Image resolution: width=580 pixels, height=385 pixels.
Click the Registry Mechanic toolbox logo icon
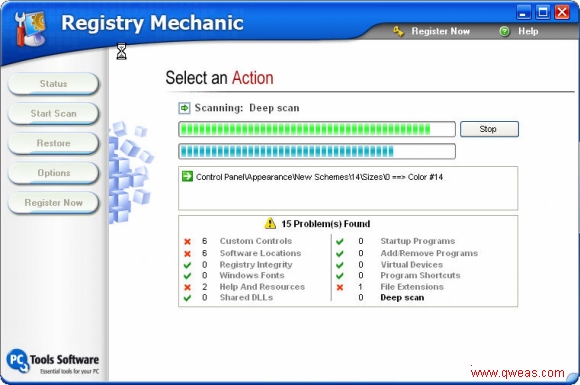[x=31, y=29]
